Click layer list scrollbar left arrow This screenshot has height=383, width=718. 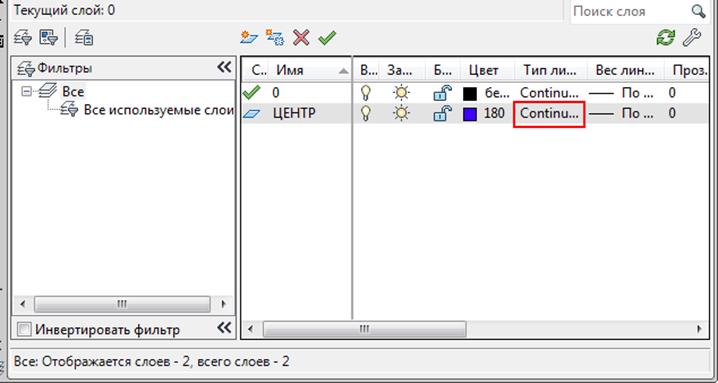[250, 328]
